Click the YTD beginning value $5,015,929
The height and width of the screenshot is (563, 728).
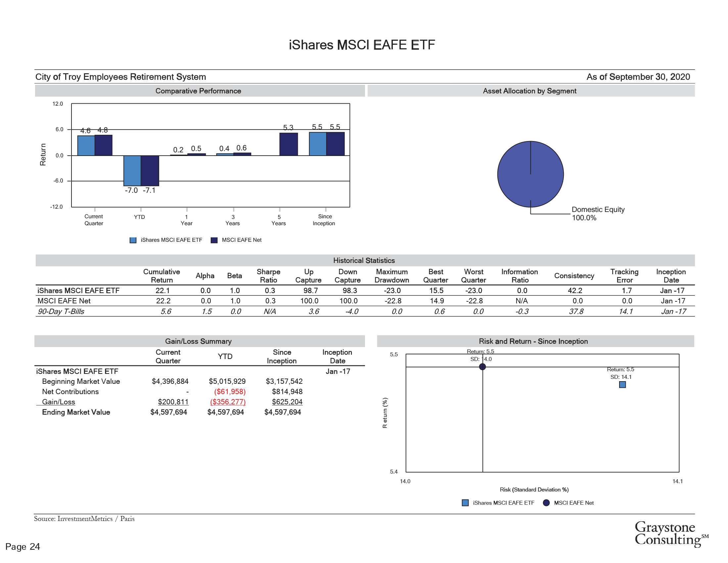click(x=227, y=381)
